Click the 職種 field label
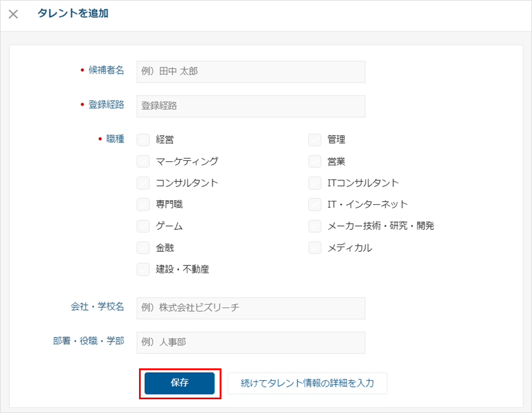The width and height of the screenshot is (532, 413). [x=115, y=139]
